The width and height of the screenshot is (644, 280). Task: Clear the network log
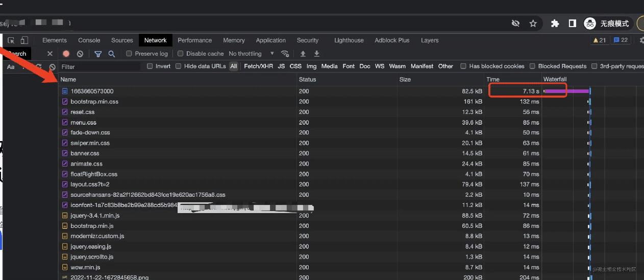80,54
